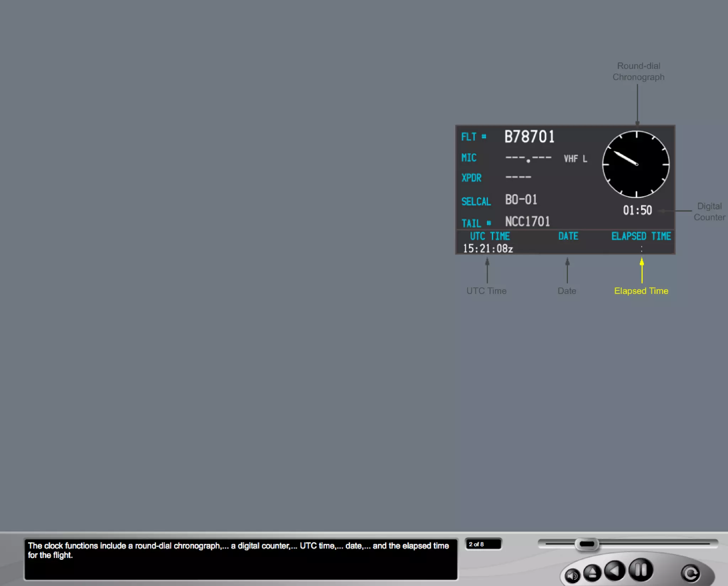The width and height of the screenshot is (728, 586).
Task: Pause the lesson playback
Action: 641,570
